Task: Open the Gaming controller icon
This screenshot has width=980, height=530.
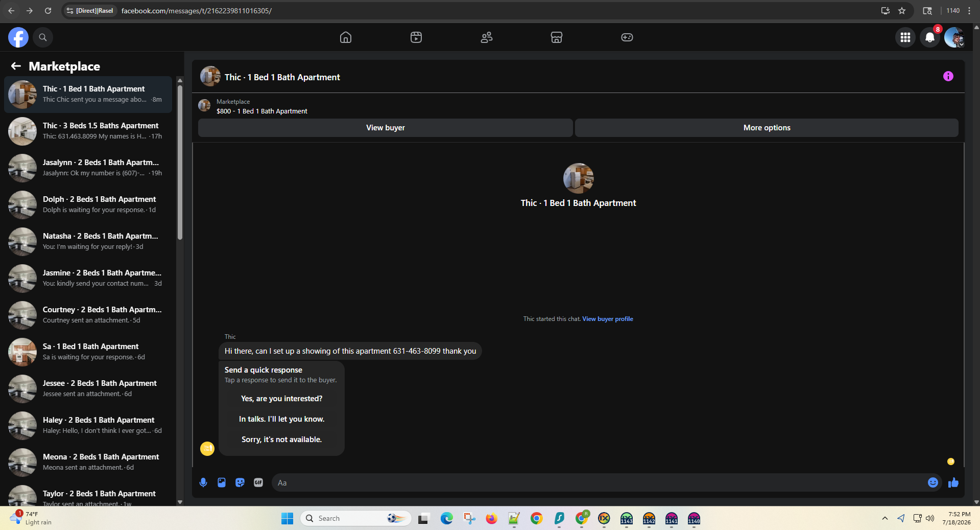Action: pyautogui.click(x=627, y=37)
